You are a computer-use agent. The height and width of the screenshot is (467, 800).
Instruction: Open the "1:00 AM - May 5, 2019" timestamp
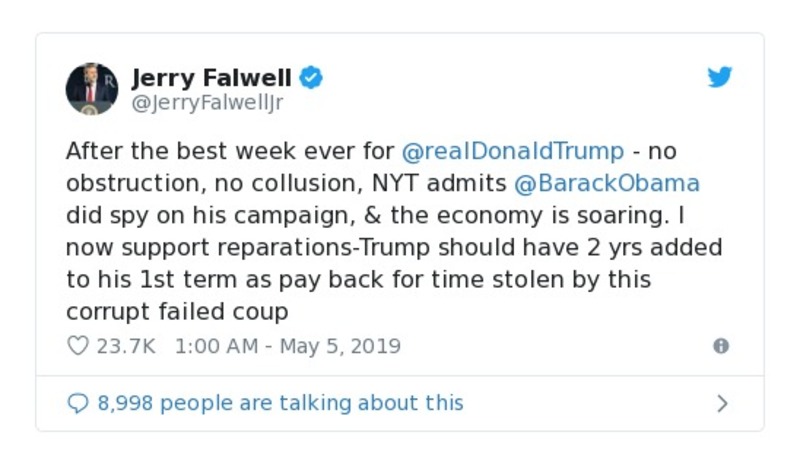tap(287, 346)
